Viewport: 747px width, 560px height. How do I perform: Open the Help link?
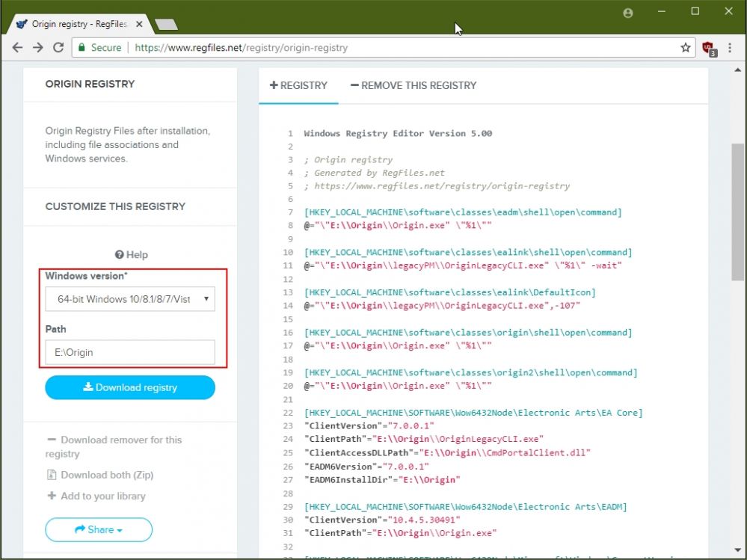[x=131, y=254]
